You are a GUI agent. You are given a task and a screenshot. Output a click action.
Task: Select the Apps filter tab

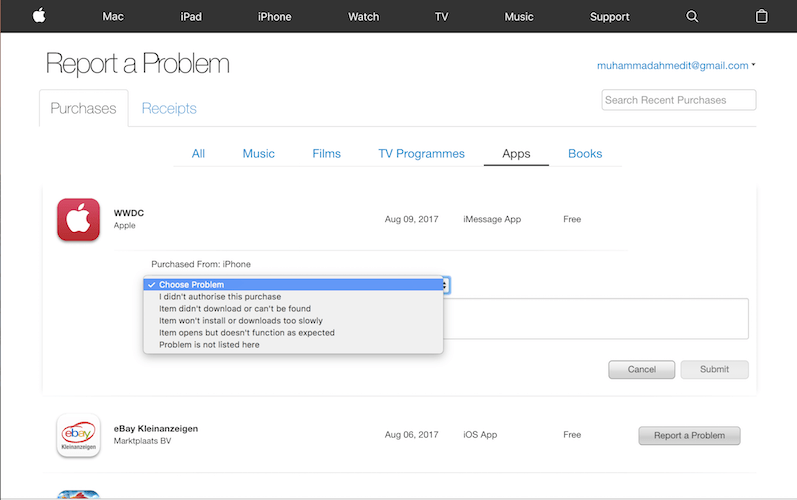(x=516, y=154)
